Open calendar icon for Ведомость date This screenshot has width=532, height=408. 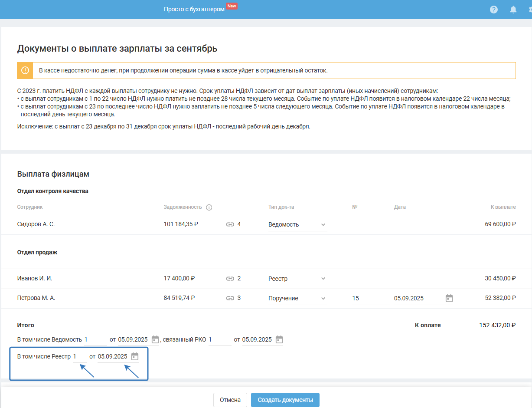click(155, 339)
